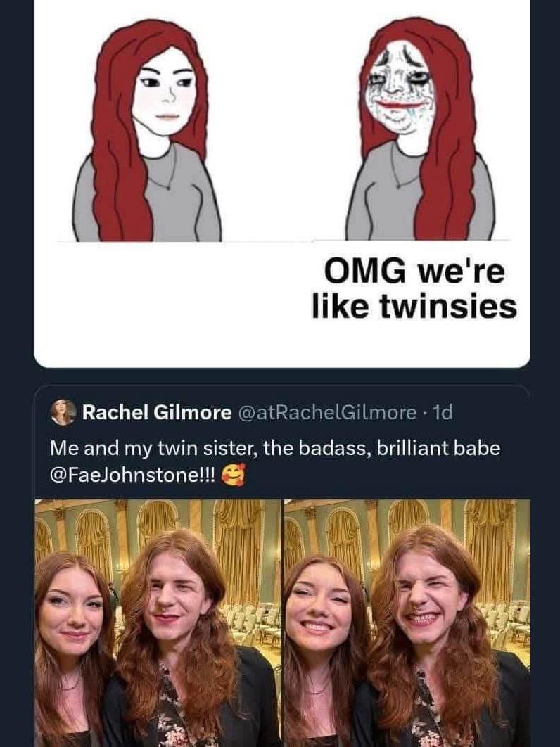Click the smiling face with hearts emoji
560x747 pixels.
[x=231, y=476]
